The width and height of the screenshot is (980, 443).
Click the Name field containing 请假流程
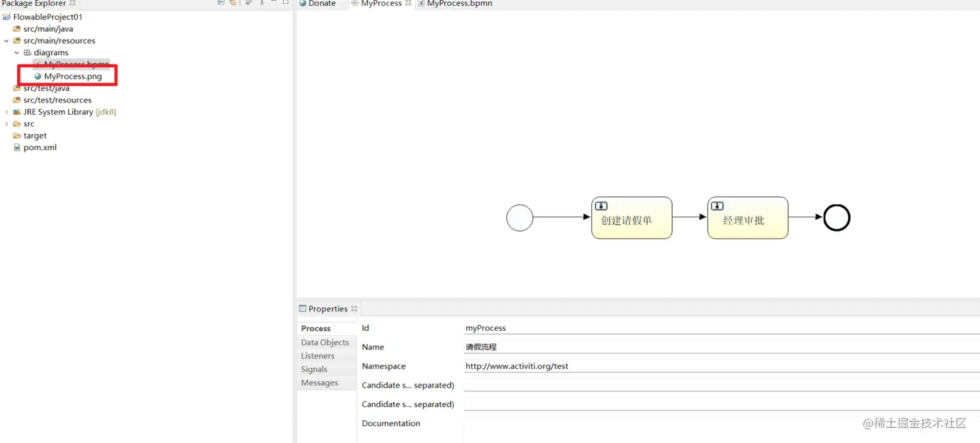[721, 347]
